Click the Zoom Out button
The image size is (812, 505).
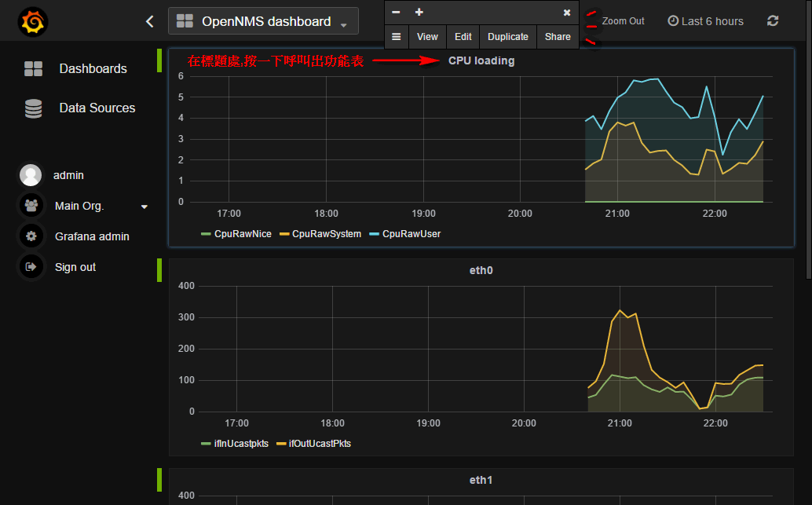point(623,21)
